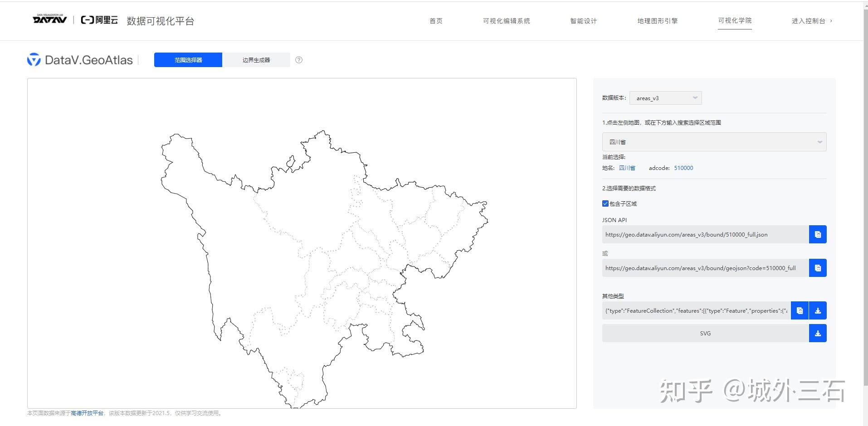Screen dimensions: 868x426
Task: Open the areas_v3 data version dropdown
Action: pyautogui.click(x=666, y=98)
